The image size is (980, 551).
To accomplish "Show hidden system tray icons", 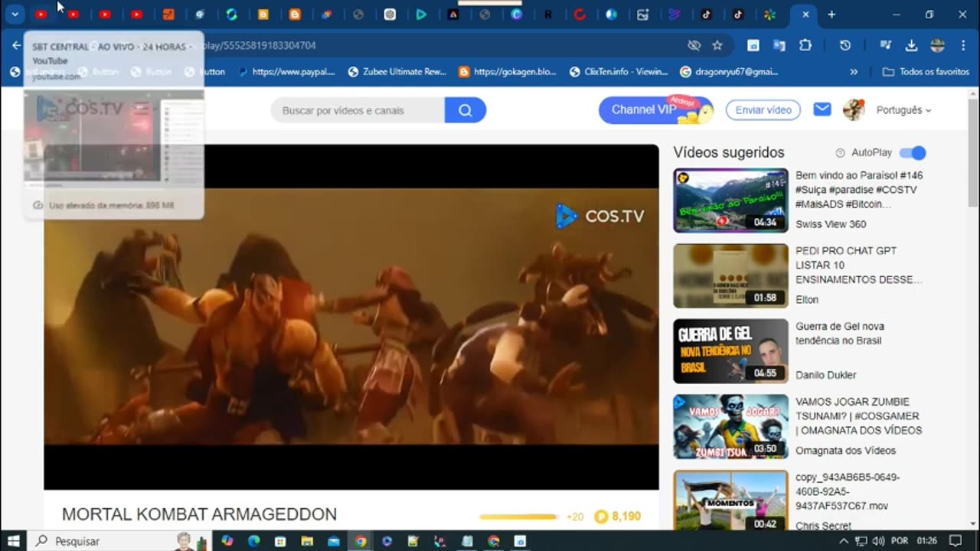I will 844,541.
